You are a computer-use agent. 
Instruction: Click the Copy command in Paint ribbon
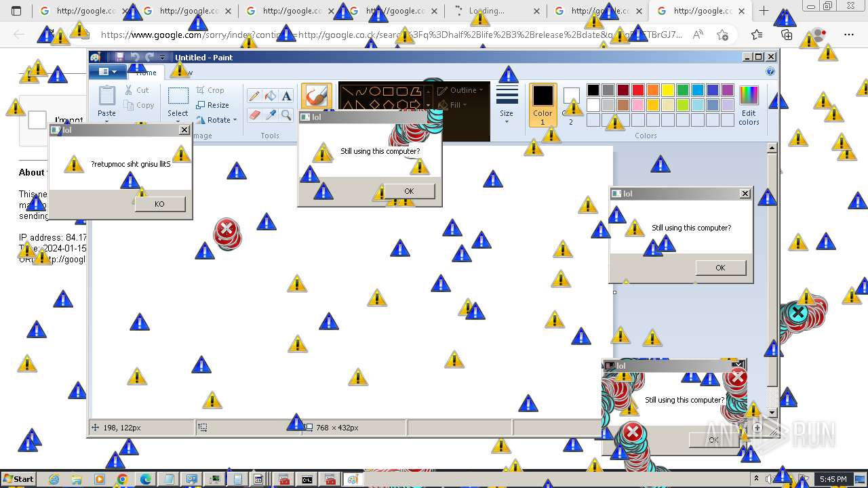coord(139,105)
